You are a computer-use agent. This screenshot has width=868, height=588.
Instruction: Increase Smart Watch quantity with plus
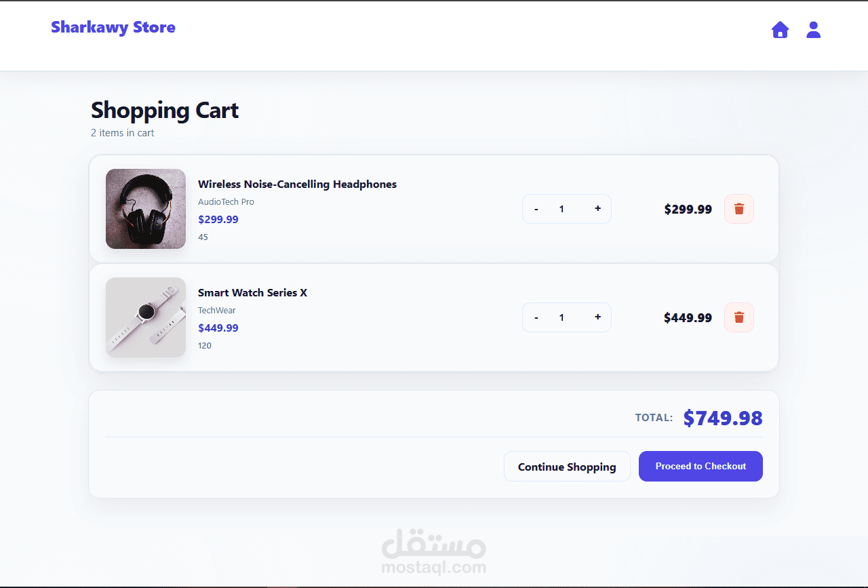click(x=597, y=317)
